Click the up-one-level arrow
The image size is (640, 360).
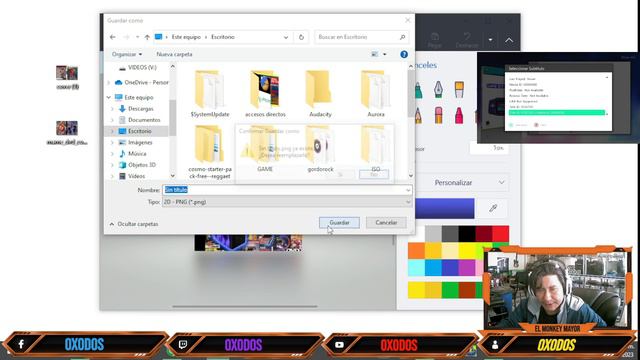(x=147, y=37)
